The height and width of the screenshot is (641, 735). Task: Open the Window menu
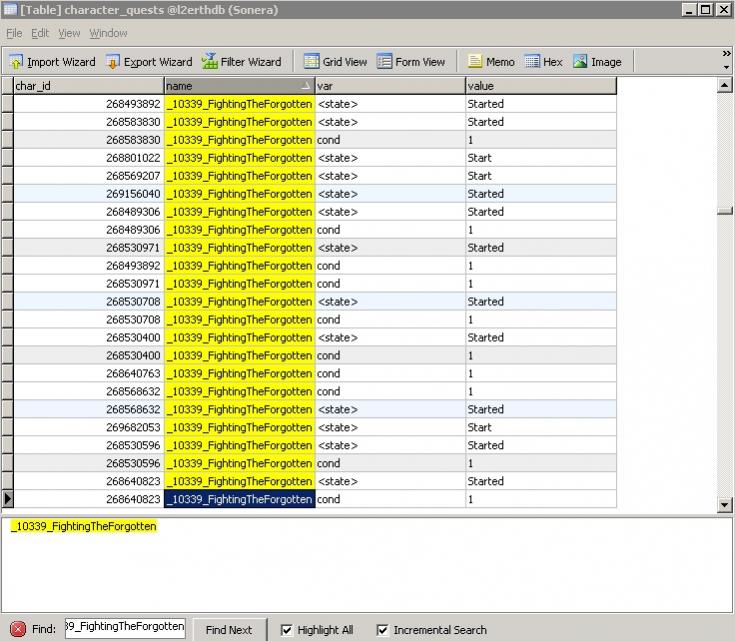tap(108, 33)
